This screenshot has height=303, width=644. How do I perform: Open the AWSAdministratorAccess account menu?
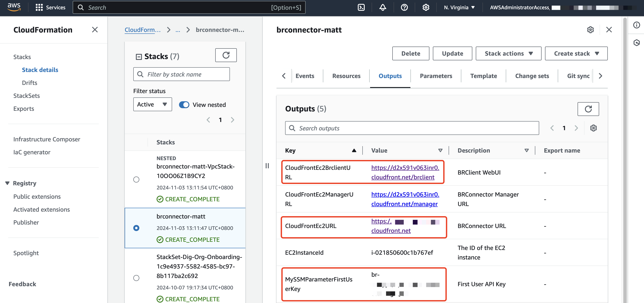[562, 8]
